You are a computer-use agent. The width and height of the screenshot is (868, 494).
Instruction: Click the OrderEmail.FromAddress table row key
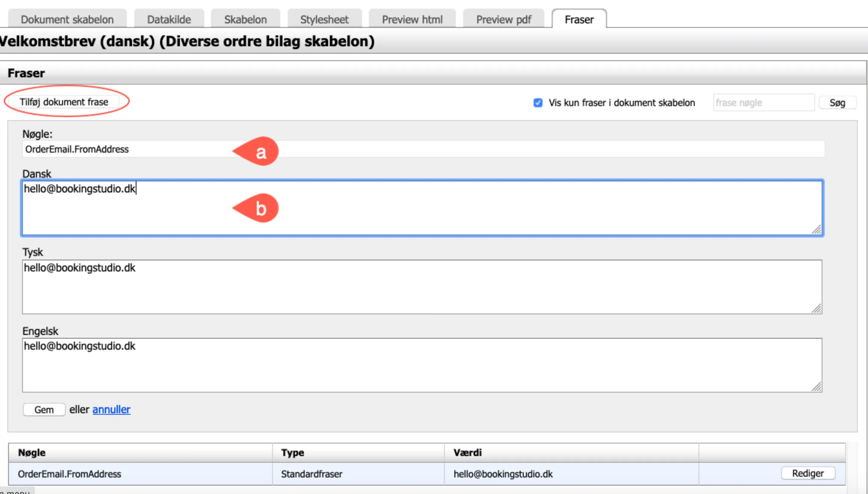pyautogui.click(x=70, y=474)
